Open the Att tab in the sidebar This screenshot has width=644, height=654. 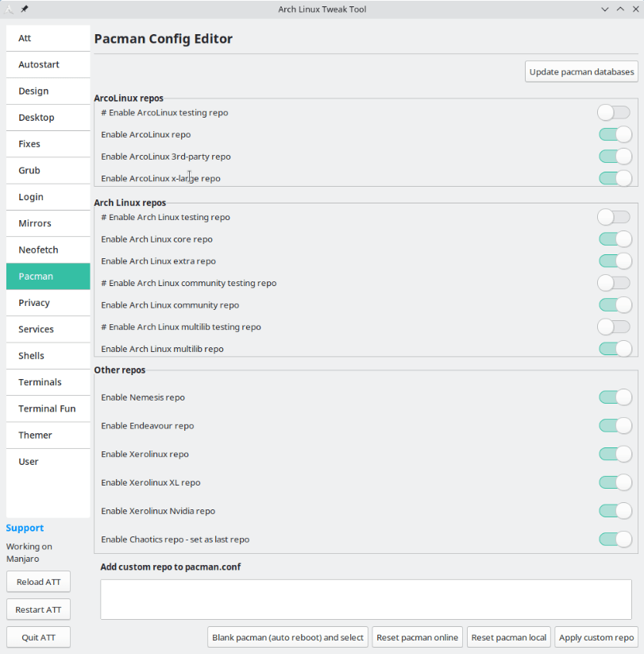48,38
